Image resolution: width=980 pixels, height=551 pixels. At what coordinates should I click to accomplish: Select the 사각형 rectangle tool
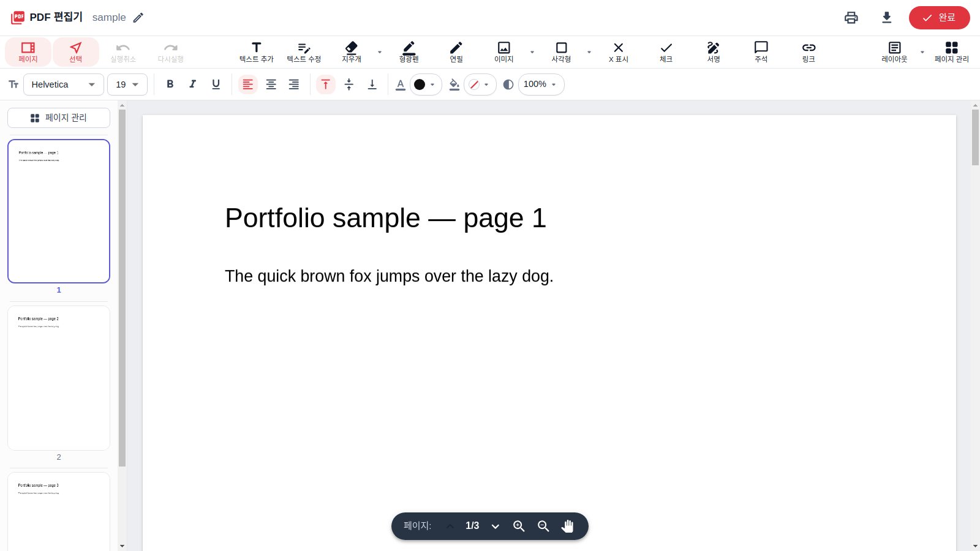point(561,52)
